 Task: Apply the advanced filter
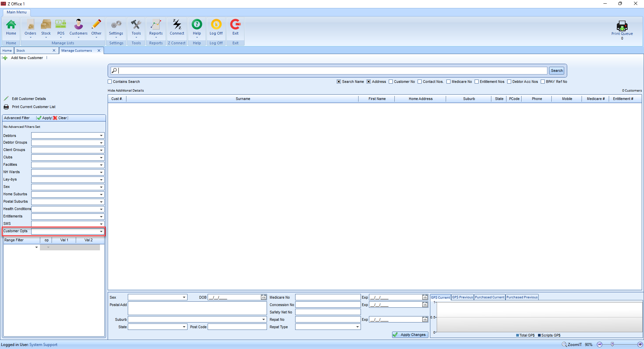pos(45,118)
